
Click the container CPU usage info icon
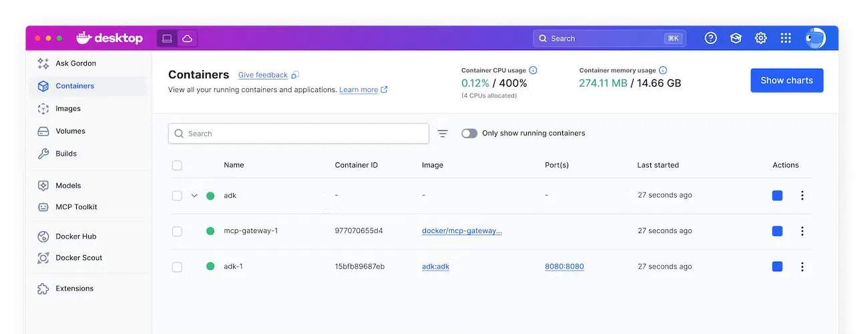[x=533, y=70]
